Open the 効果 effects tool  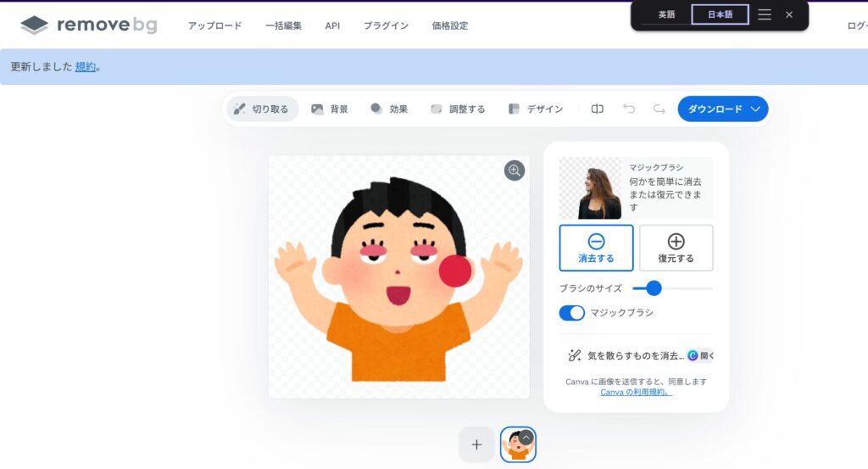[x=389, y=109]
